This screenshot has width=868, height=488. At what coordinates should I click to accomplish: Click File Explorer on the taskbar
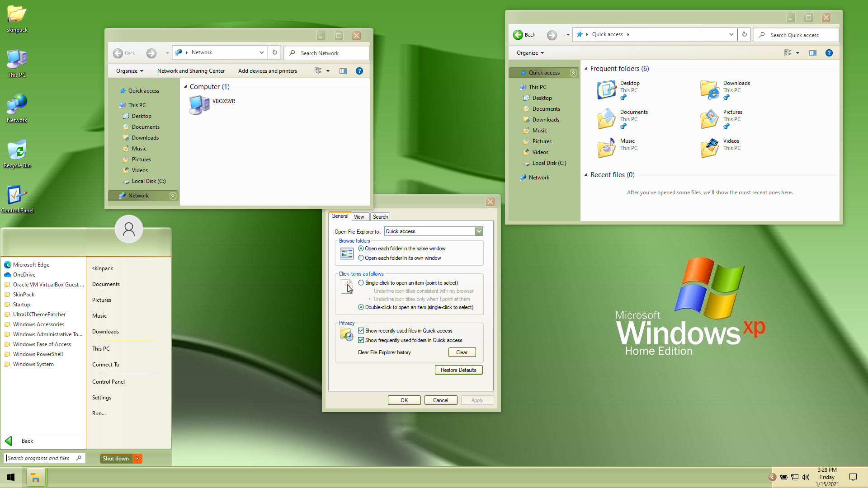(x=35, y=477)
